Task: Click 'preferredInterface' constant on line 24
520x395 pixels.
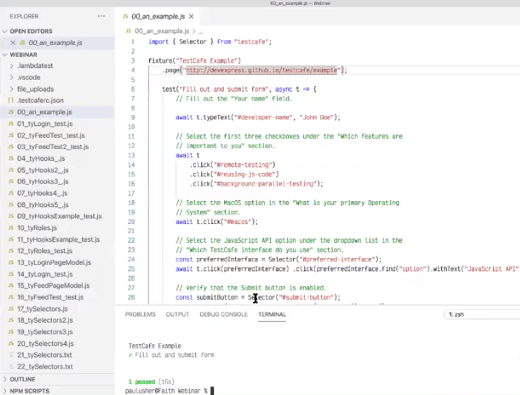Action: (x=227, y=259)
